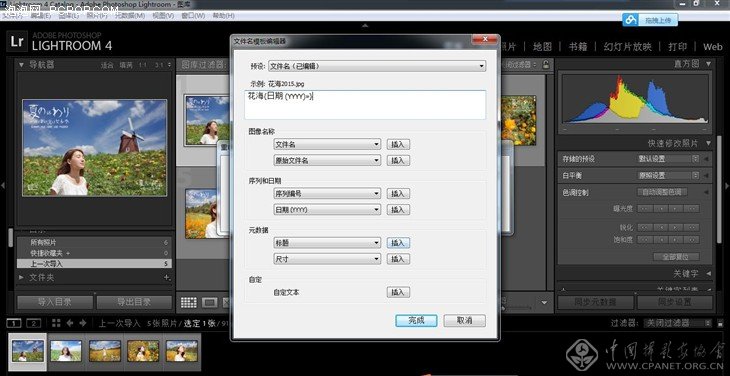Hide top module panel with arrow
This screenshot has width=730, height=376.
(x=365, y=26)
